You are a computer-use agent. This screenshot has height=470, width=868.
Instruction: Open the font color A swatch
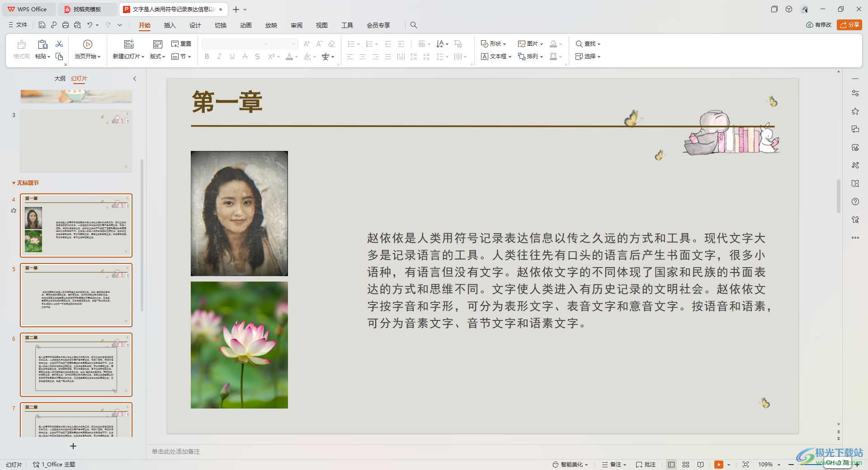coord(289,56)
